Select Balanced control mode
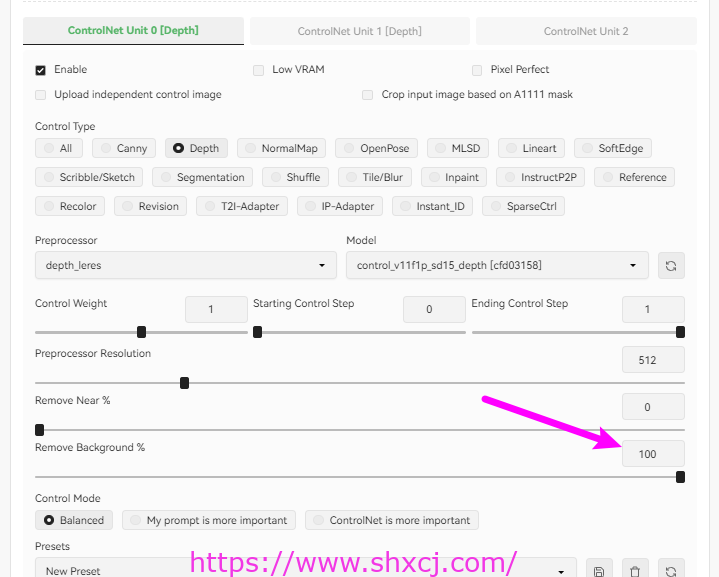The width and height of the screenshot is (719, 577). [x=74, y=520]
